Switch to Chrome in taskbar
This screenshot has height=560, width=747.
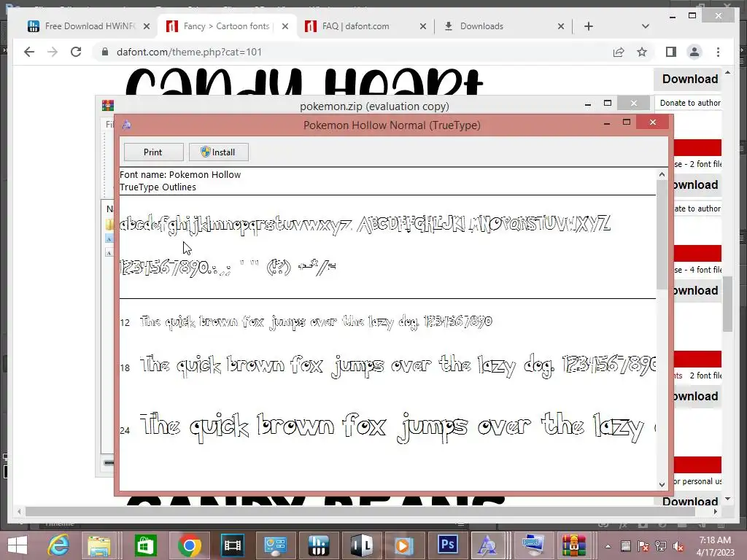pos(189,545)
